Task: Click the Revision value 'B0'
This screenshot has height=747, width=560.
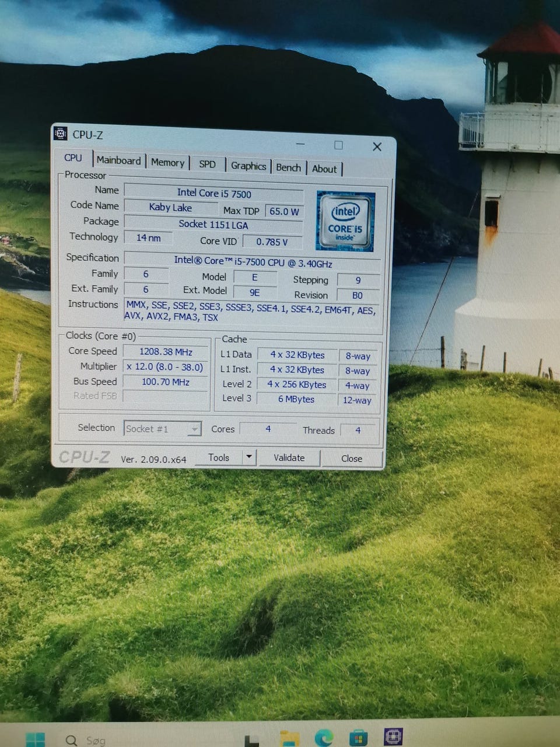Action: pos(358,295)
